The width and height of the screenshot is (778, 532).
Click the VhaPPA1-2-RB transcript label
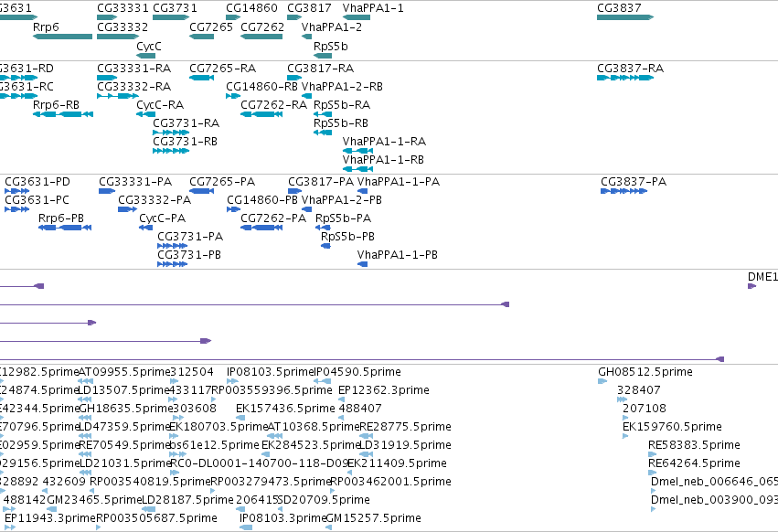342,87
